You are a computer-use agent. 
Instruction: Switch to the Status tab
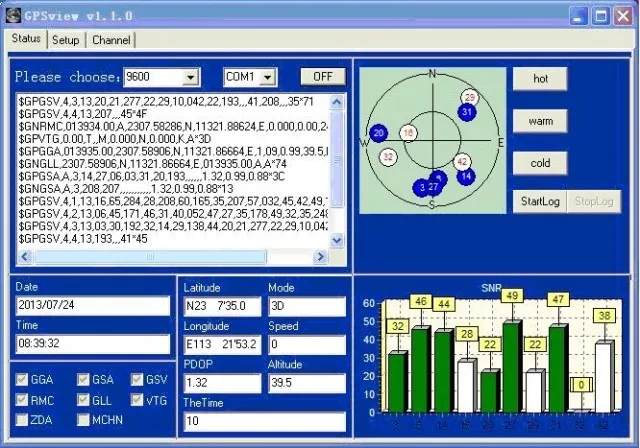pyautogui.click(x=26, y=39)
